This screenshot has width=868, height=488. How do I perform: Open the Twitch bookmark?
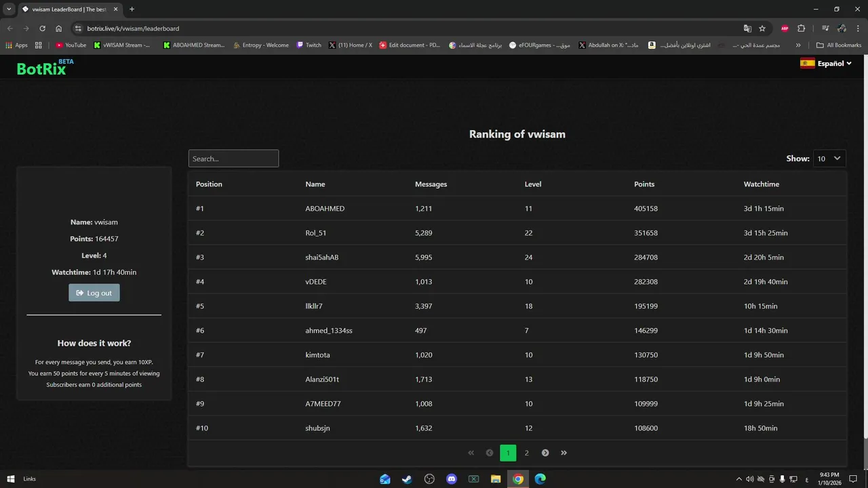click(309, 45)
